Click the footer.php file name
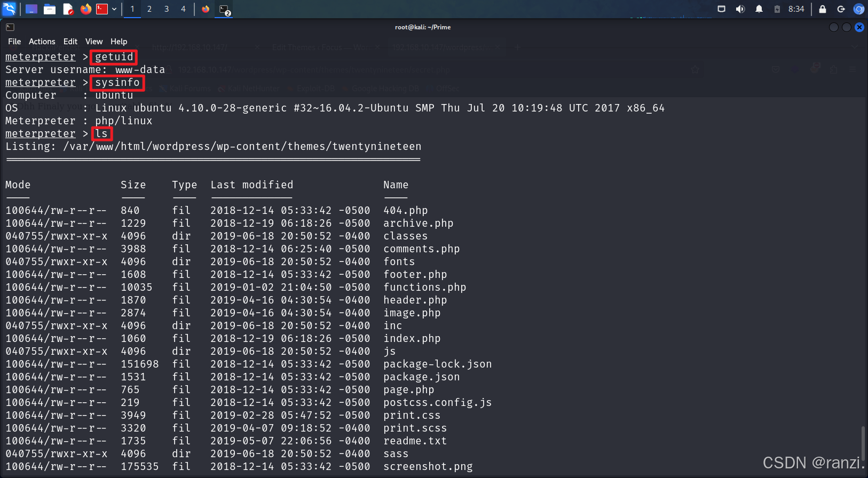The height and width of the screenshot is (478, 868). (x=415, y=275)
